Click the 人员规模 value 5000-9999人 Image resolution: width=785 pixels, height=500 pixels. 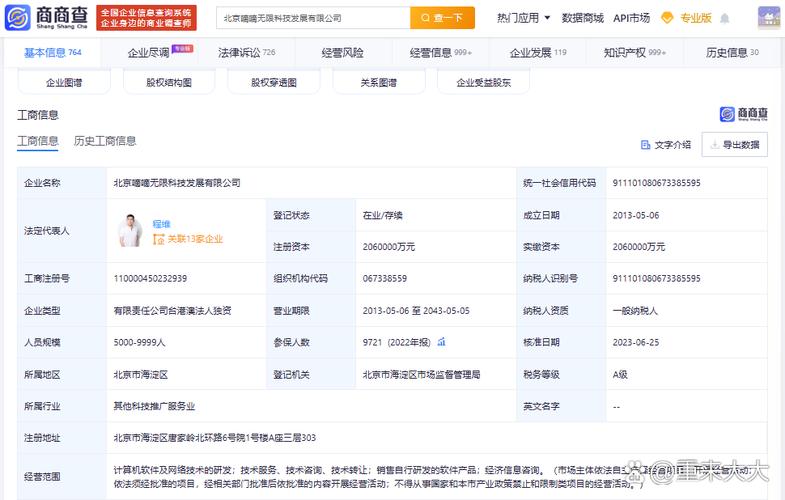coord(139,342)
